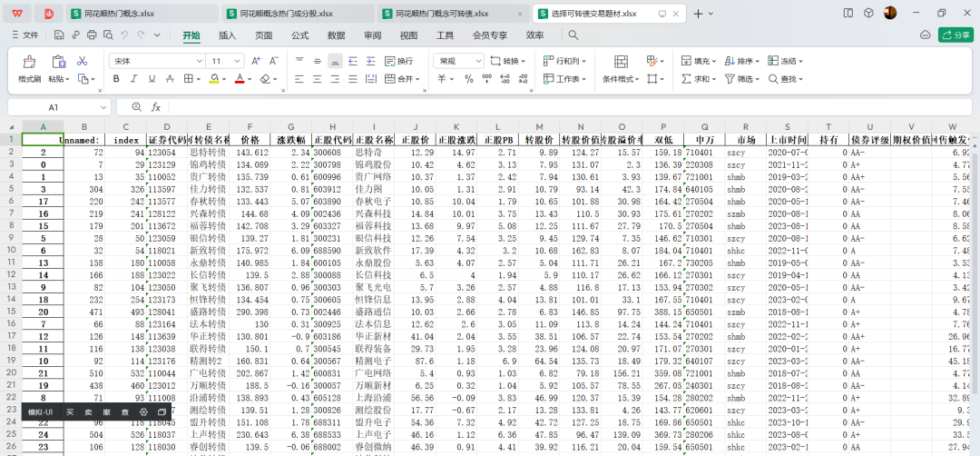980x456 pixels.
Task: Click the Decrease Indent icon
Action: click(x=352, y=61)
